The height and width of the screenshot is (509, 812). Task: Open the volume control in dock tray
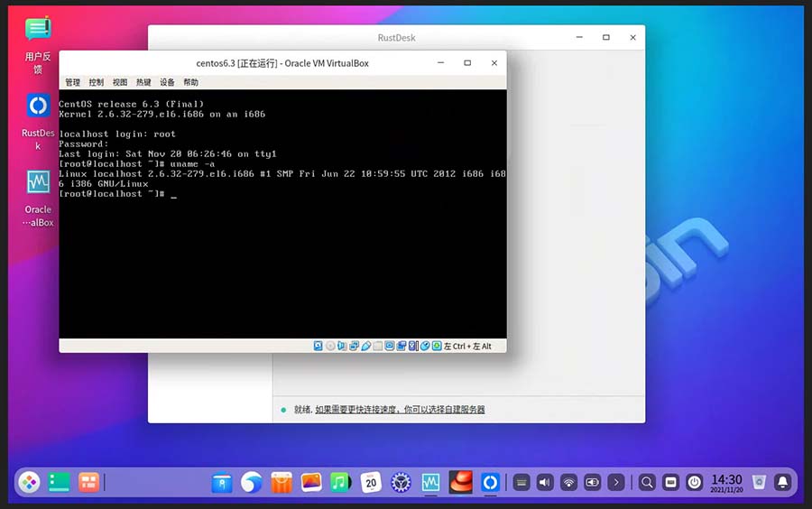point(545,483)
